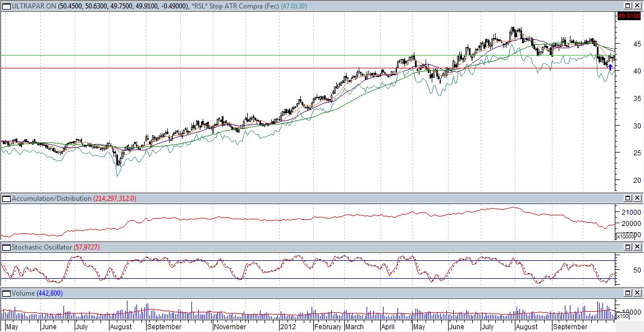644x332 pixels.
Task: Maximize the Stochastic Oscillator panel
Action: click(628, 247)
